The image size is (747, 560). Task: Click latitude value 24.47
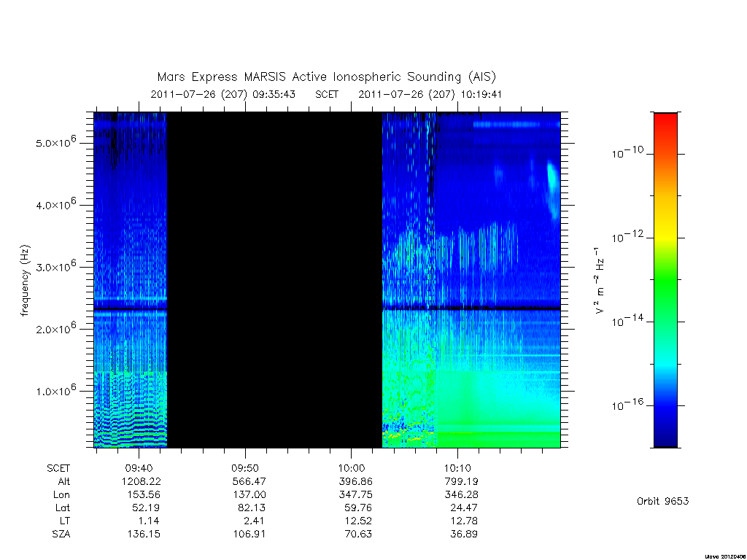click(x=464, y=508)
